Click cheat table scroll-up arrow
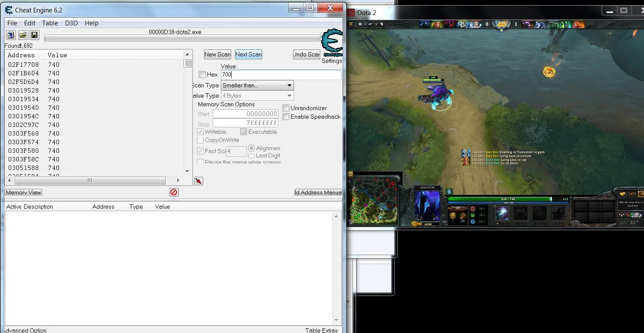Viewport: 644px width, 333px height. coord(337,216)
